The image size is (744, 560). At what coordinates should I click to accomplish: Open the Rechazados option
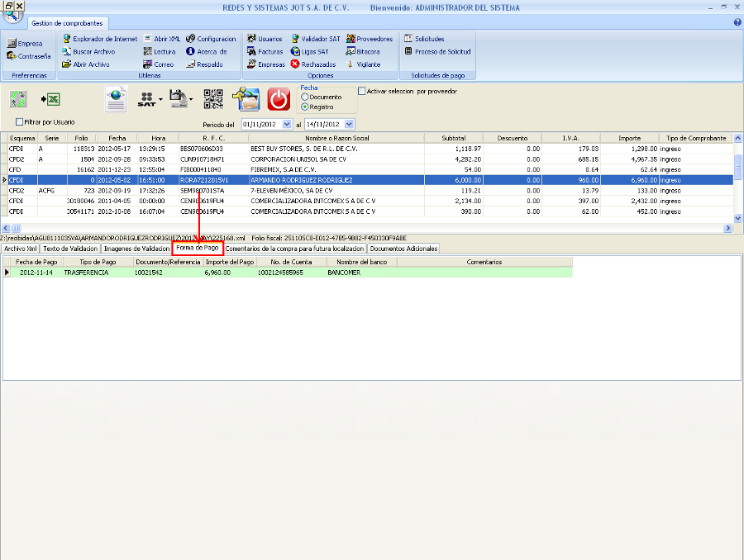point(313,64)
